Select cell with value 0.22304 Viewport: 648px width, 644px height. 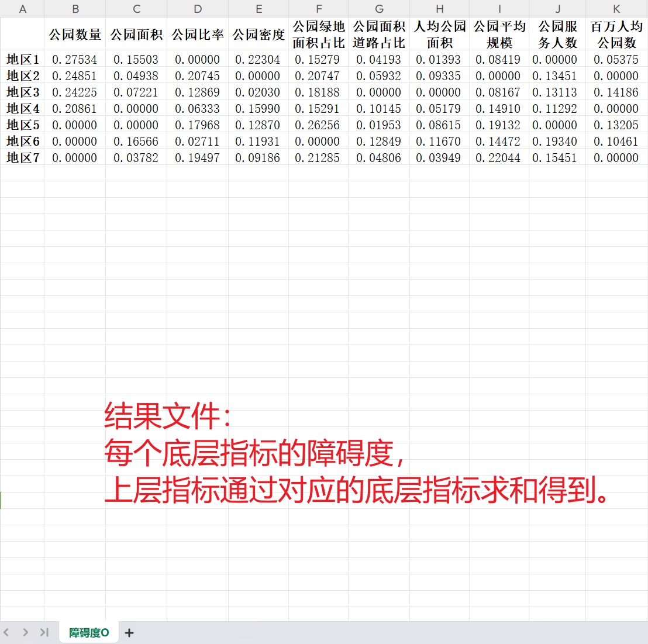point(258,60)
